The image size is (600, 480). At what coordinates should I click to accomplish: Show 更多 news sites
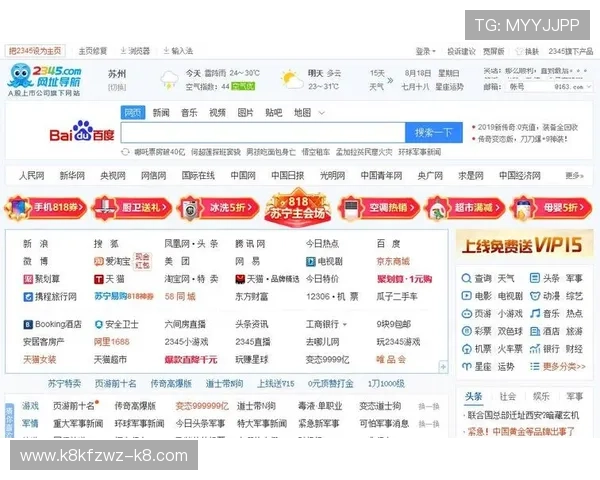[x=574, y=176]
